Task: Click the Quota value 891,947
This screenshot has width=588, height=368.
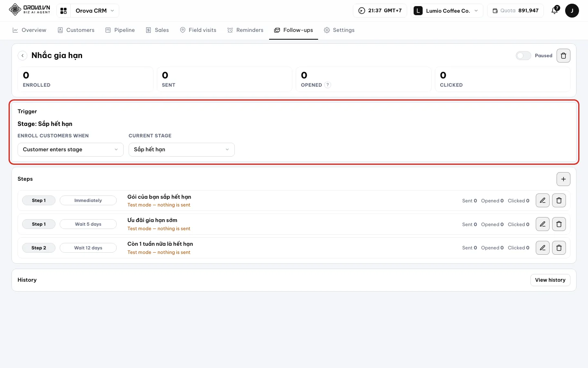Action: pos(528,11)
